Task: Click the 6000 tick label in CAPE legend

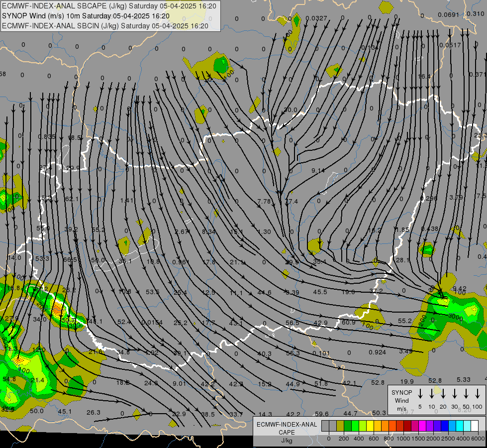Action: [478, 439]
